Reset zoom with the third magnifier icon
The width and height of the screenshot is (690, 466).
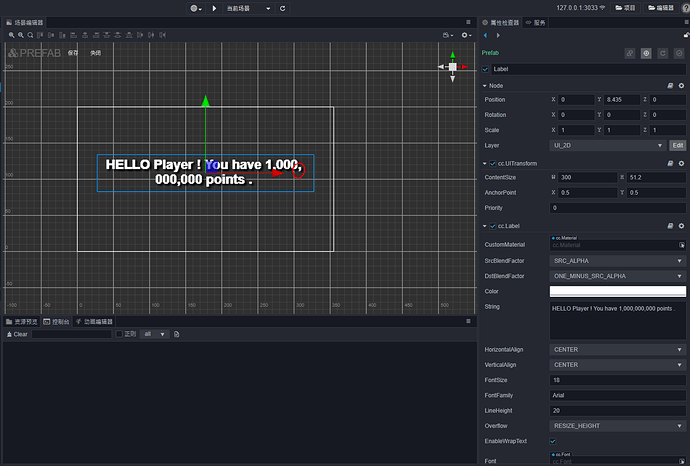pyautogui.click(x=30, y=35)
